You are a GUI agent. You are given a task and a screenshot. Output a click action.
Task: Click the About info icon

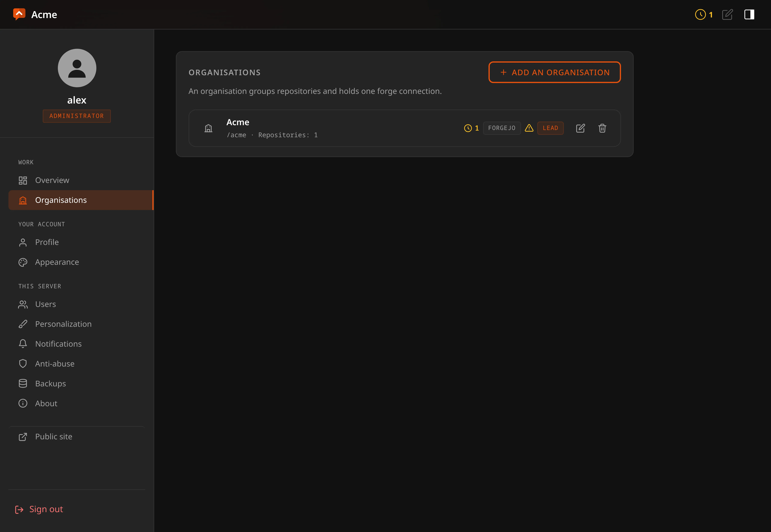(x=23, y=403)
